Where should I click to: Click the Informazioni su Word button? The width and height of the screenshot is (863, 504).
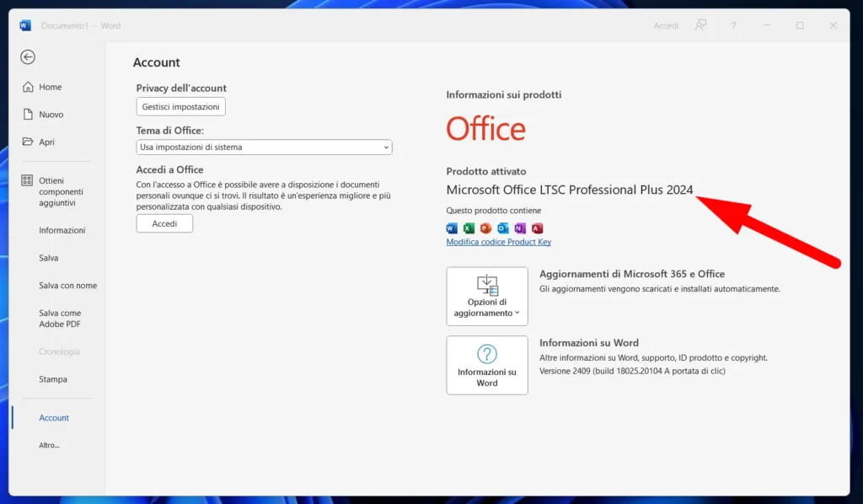coord(487,365)
